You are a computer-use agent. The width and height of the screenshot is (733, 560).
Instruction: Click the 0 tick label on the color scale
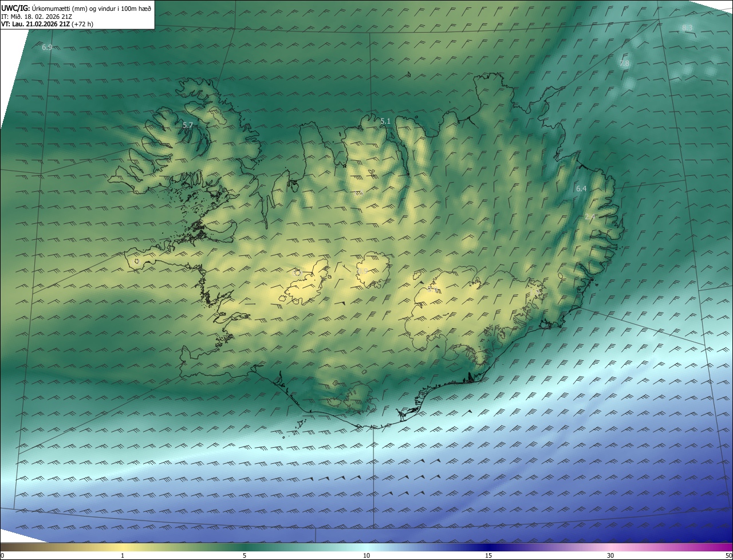click(x=2, y=555)
